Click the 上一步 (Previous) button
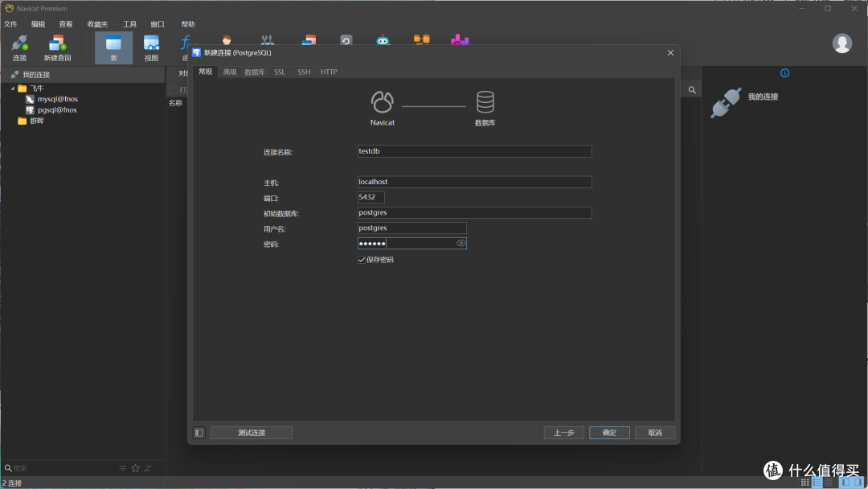Viewport: 868px width, 489px height. click(x=564, y=433)
